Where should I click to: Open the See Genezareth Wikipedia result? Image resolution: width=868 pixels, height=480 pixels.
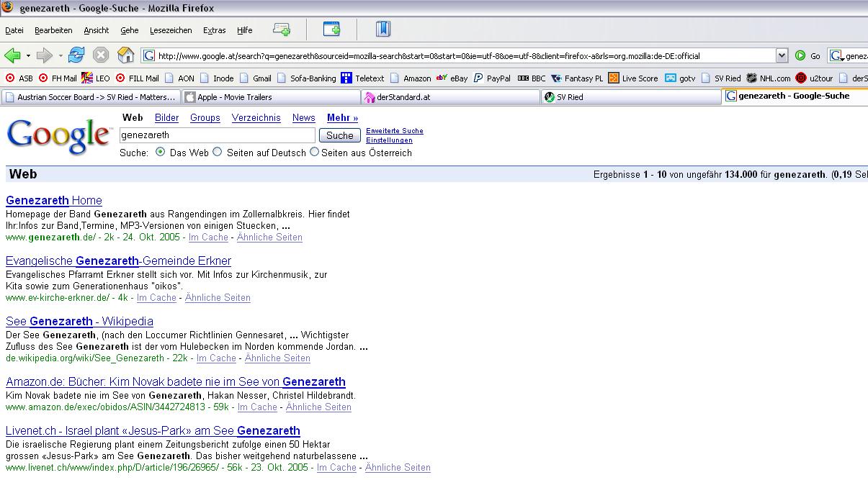coord(79,322)
